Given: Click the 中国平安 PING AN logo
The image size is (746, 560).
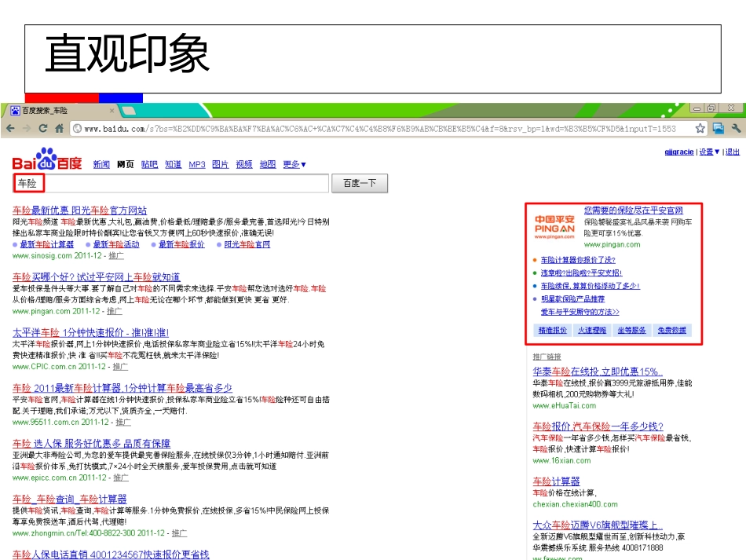Looking at the screenshot, I should (x=554, y=227).
